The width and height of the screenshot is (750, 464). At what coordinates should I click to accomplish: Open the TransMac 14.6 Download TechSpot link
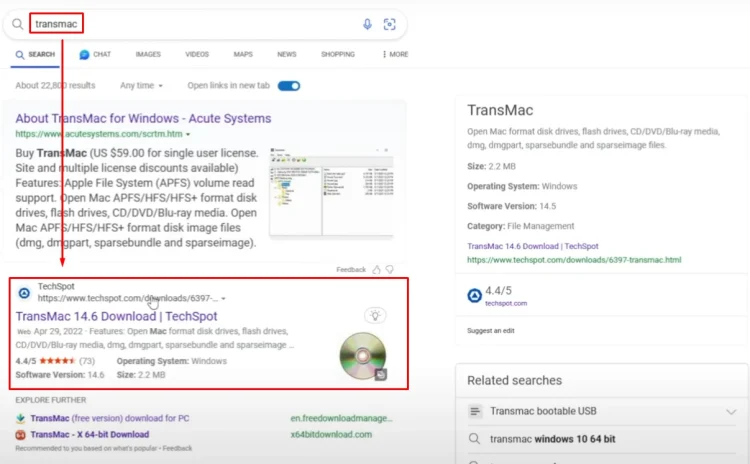coord(116,316)
